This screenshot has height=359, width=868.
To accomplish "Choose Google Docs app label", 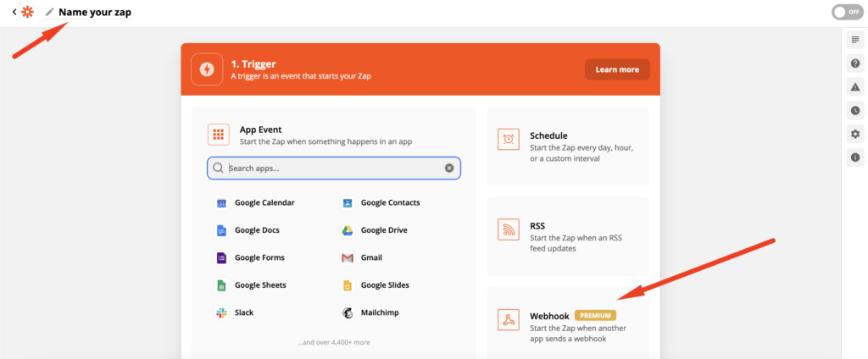I will (257, 230).
